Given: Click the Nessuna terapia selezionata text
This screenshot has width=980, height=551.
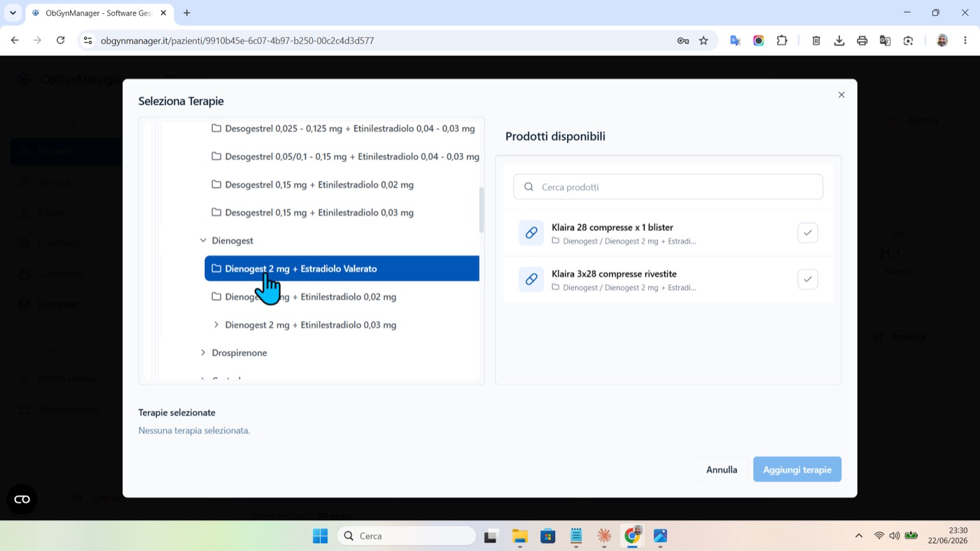Looking at the screenshot, I should click(x=194, y=431).
